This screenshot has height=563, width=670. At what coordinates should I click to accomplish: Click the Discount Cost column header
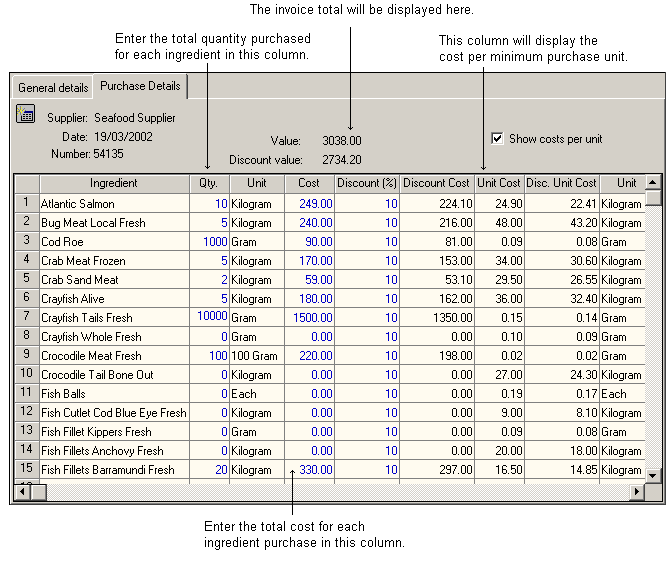[x=437, y=183]
